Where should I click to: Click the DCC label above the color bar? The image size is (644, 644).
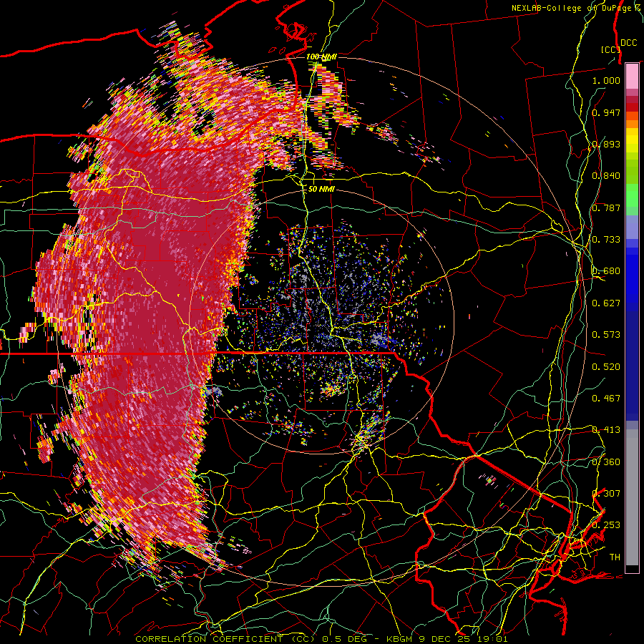[x=628, y=43]
